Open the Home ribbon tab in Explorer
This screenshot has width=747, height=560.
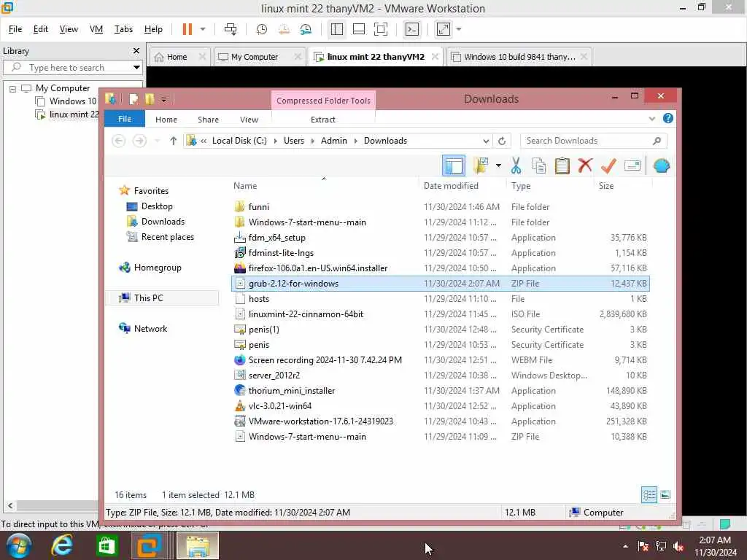point(166,120)
